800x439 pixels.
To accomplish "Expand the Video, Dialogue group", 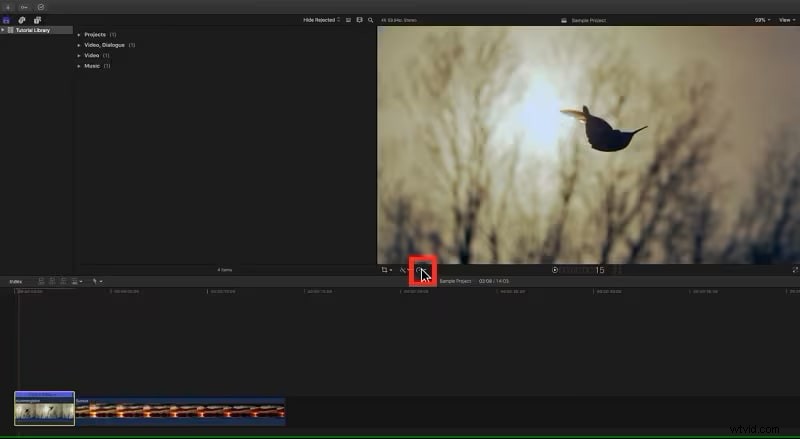I will tap(79, 45).
